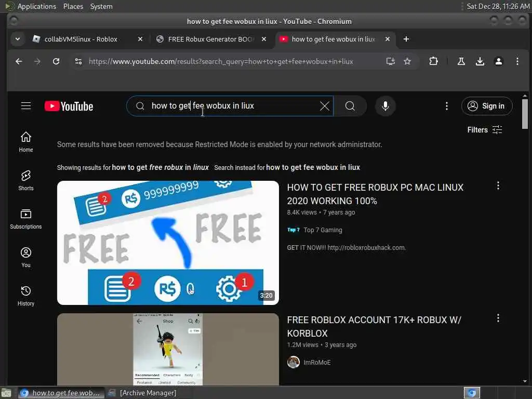
Task: Open options menu for FREE ROBUX PC MAC LINUX video
Action: (498, 185)
